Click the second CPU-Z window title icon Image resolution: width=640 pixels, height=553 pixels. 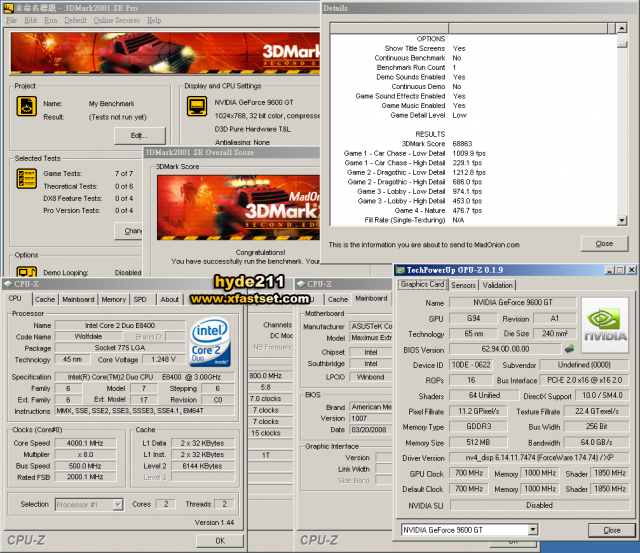click(x=301, y=284)
